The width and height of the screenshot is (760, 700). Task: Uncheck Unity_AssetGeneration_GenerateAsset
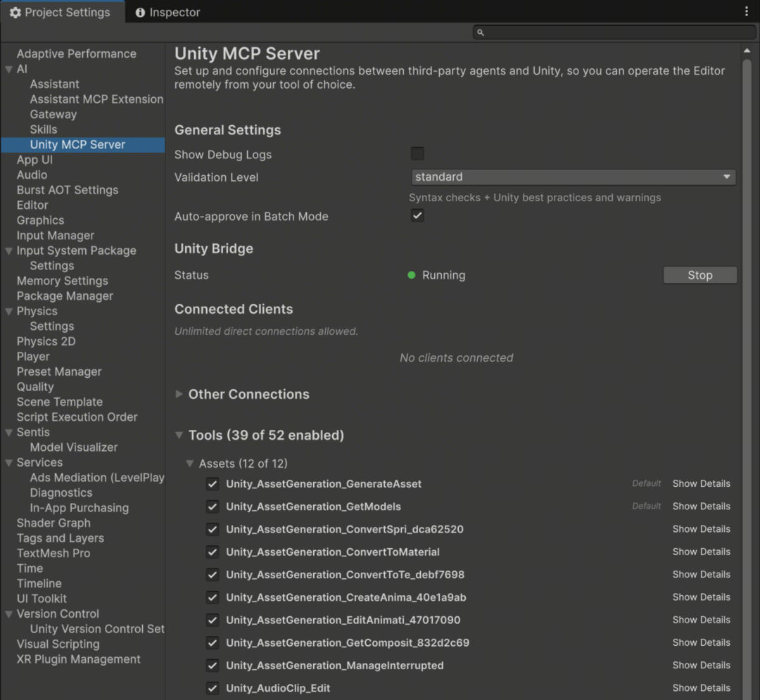coord(213,484)
